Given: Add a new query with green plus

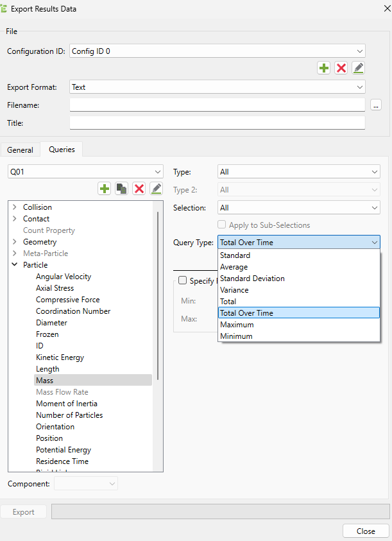Looking at the screenshot, I should click(x=104, y=189).
